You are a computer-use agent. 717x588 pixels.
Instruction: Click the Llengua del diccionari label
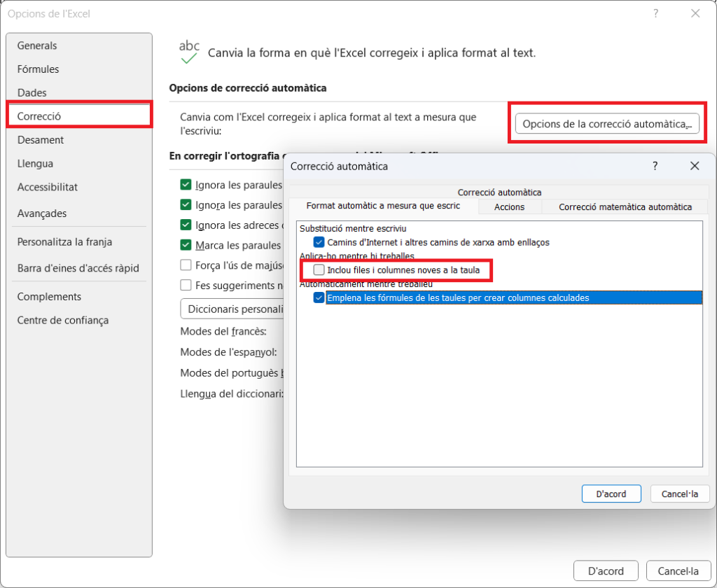click(x=232, y=394)
